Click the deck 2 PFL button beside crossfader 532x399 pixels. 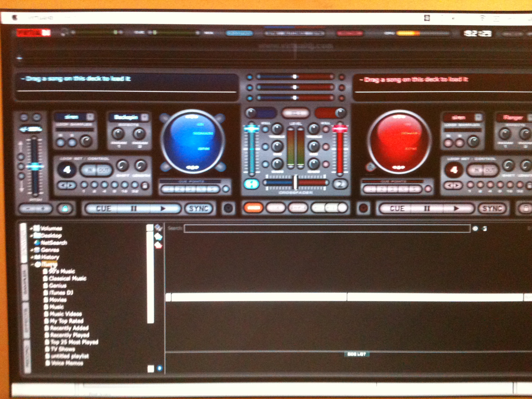tap(340, 184)
